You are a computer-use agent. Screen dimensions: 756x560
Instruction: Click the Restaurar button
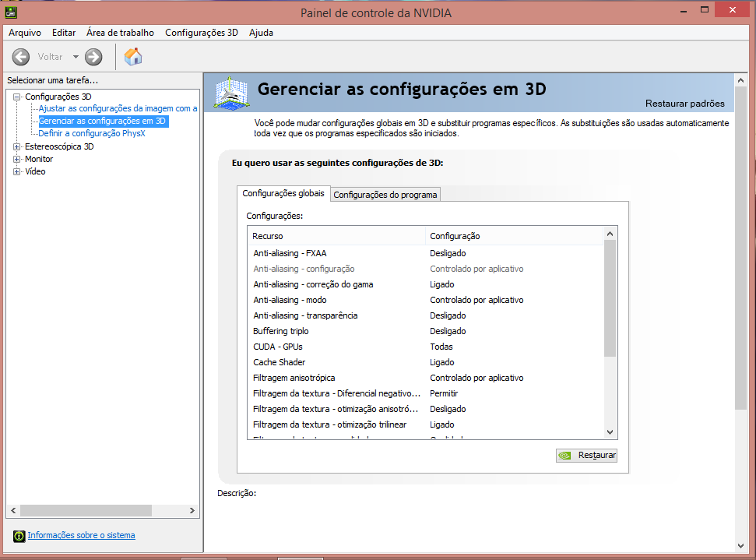(586, 456)
